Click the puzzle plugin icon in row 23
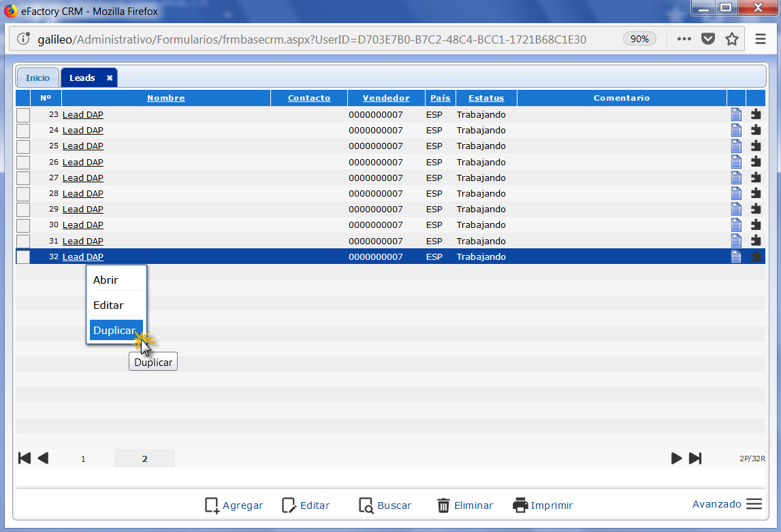The height and width of the screenshot is (532, 781). pyautogui.click(x=756, y=114)
